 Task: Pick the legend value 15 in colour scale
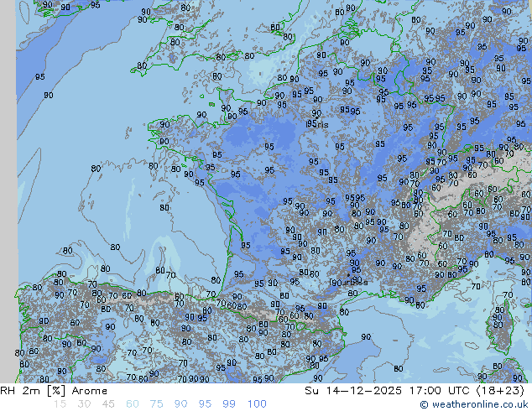[60, 404]
